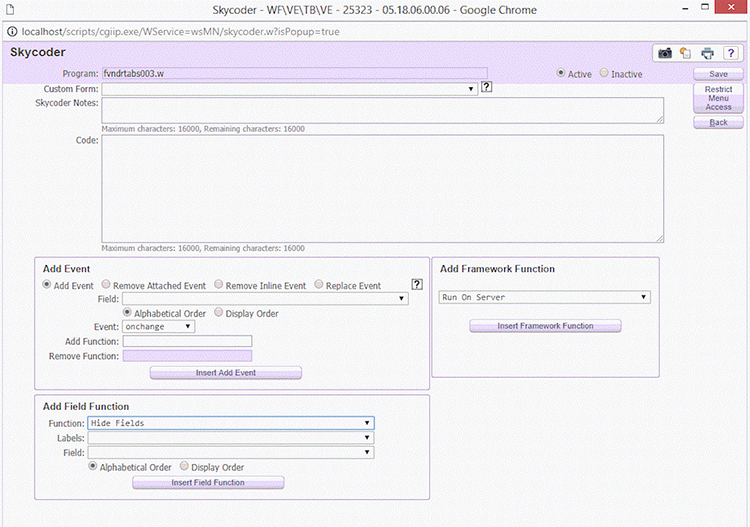Click the Save button

click(x=718, y=74)
